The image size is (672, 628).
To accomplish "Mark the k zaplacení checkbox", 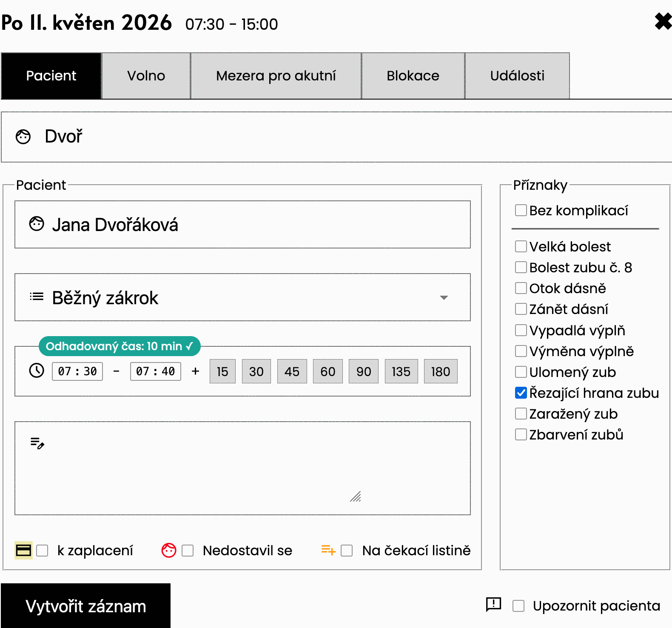I will (42, 551).
